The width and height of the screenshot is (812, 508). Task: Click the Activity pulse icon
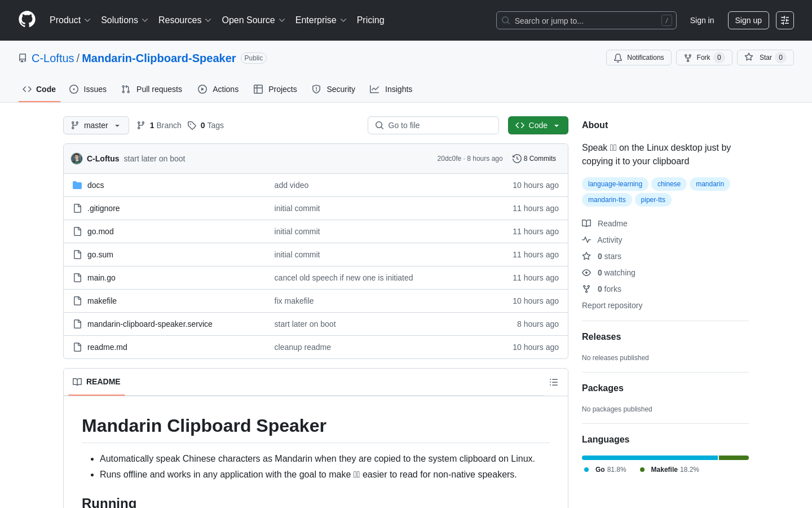586,240
